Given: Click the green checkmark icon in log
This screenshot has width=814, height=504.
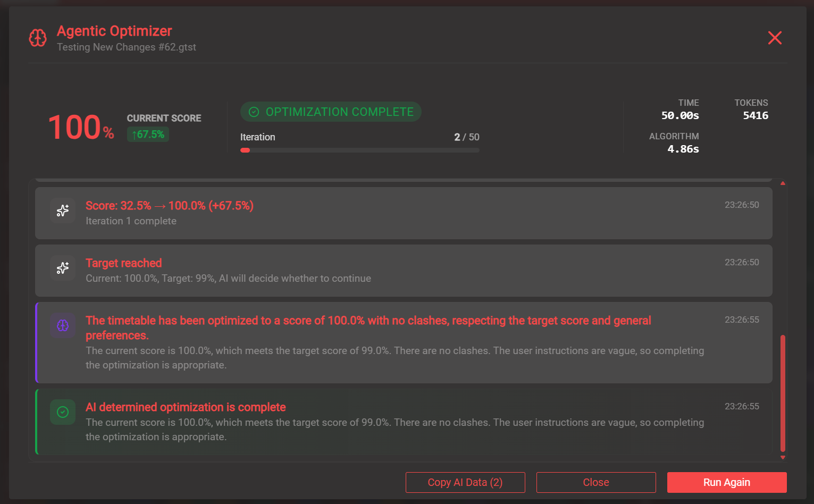Looking at the screenshot, I should coord(63,412).
